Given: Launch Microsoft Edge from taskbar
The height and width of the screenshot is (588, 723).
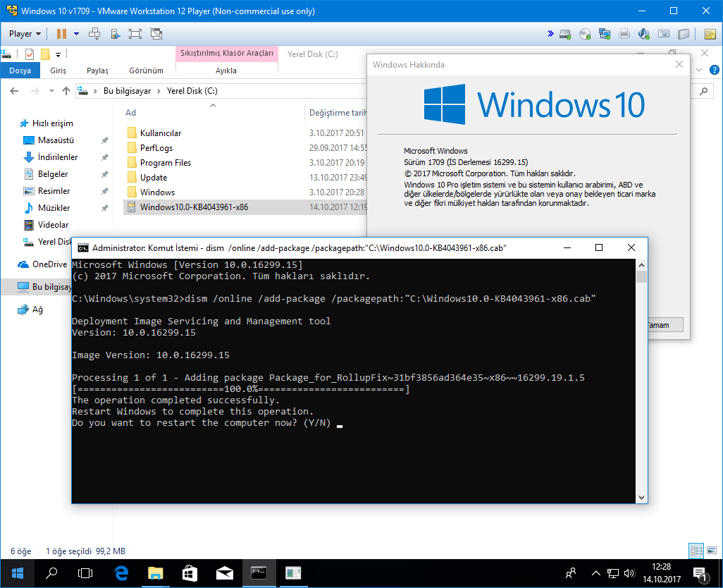Looking at the screenshot, I should point(121,573).
